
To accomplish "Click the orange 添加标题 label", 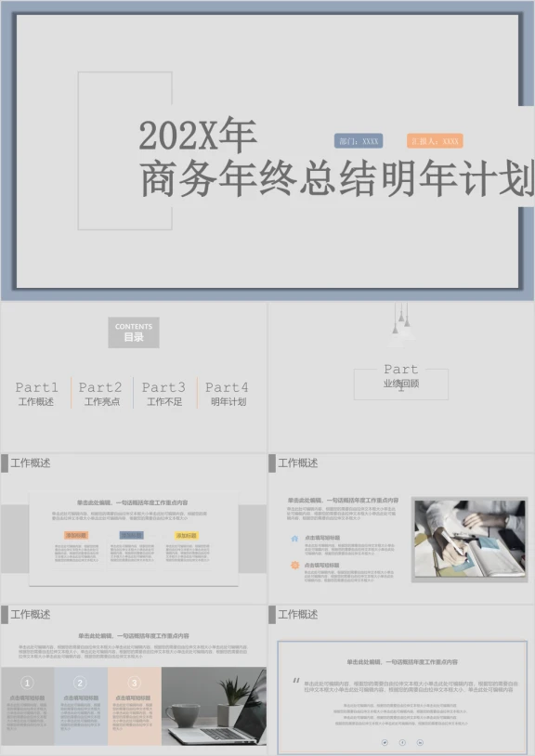I will (x=76, y=535).
